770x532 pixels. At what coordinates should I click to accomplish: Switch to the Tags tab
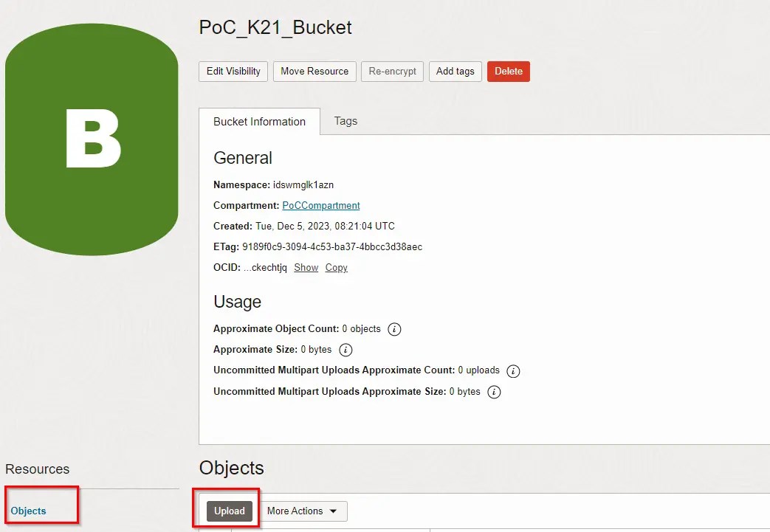345,121
